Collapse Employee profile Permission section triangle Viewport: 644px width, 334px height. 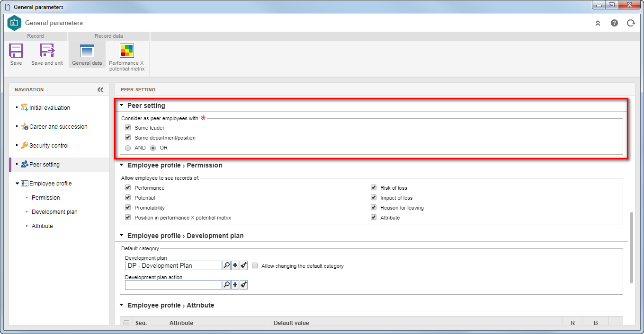(121, 165)
